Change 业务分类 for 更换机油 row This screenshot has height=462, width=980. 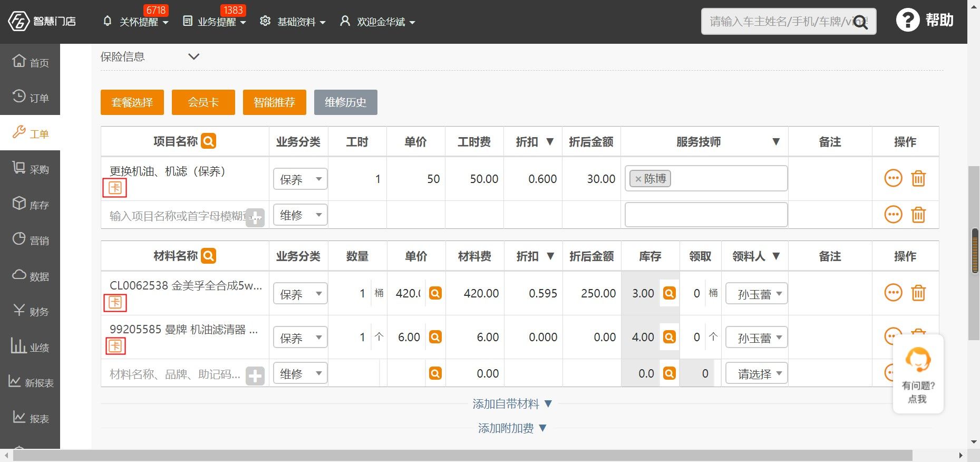(300, 179)
